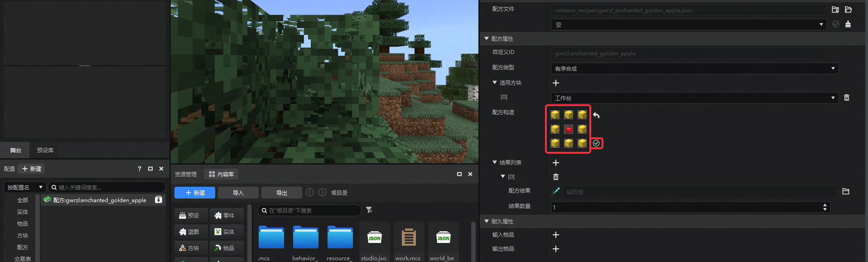Click the broom clear icon near recipe file
868x262 pixels.
[848, 24]
